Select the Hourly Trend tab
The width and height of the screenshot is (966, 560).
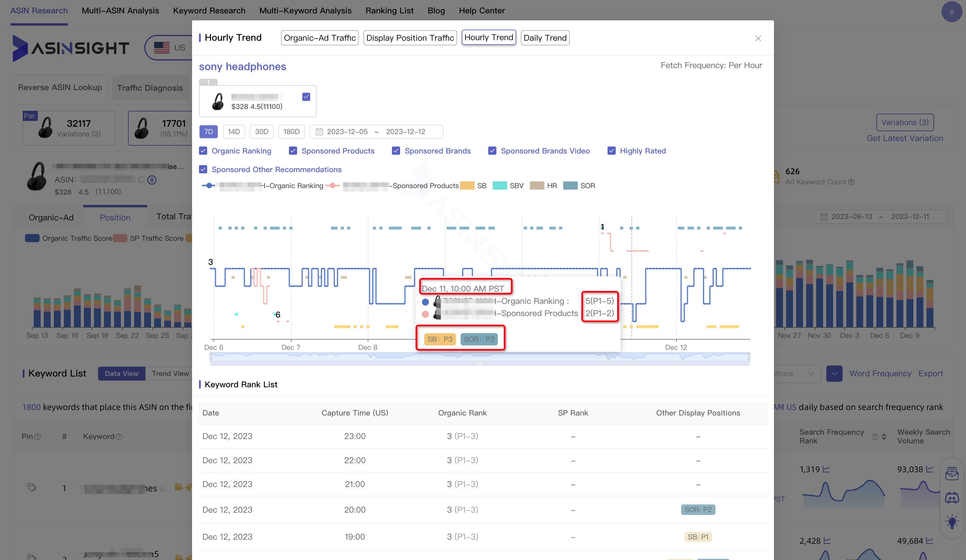pos(489,38)
